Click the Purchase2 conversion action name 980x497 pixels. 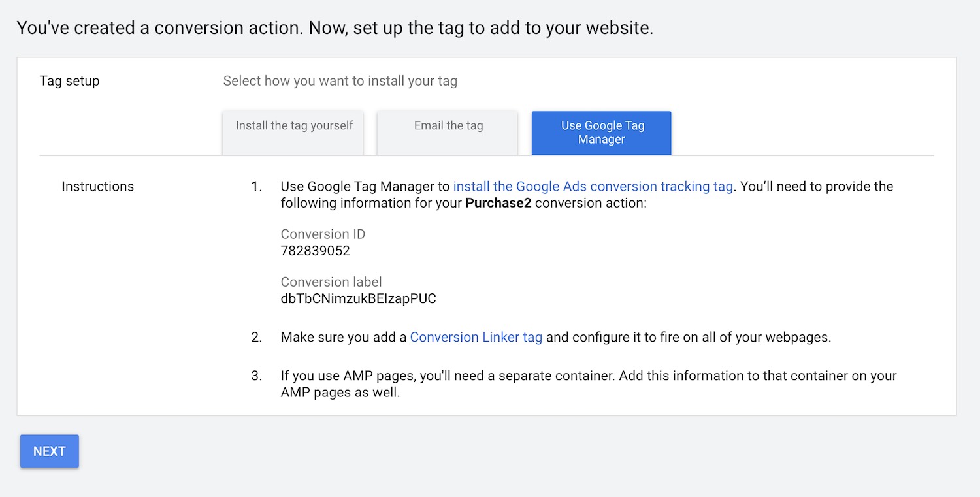coord(498,203)
